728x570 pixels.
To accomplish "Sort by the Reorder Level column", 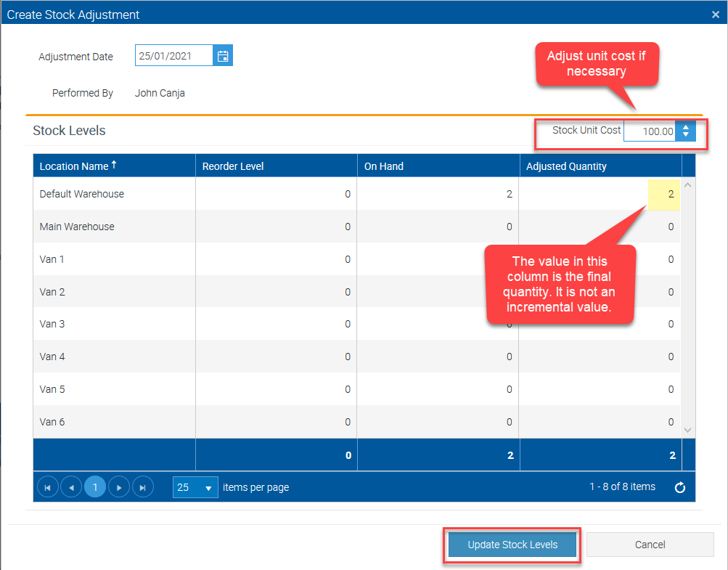I will [233, 166].
